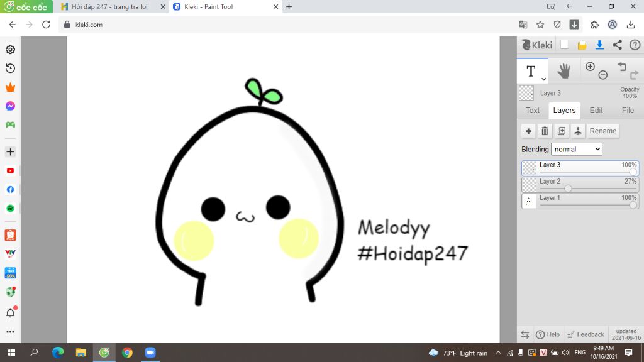644x362 pixels.
Task: Open Spotify from the sidebar
Action: [10, 209]
